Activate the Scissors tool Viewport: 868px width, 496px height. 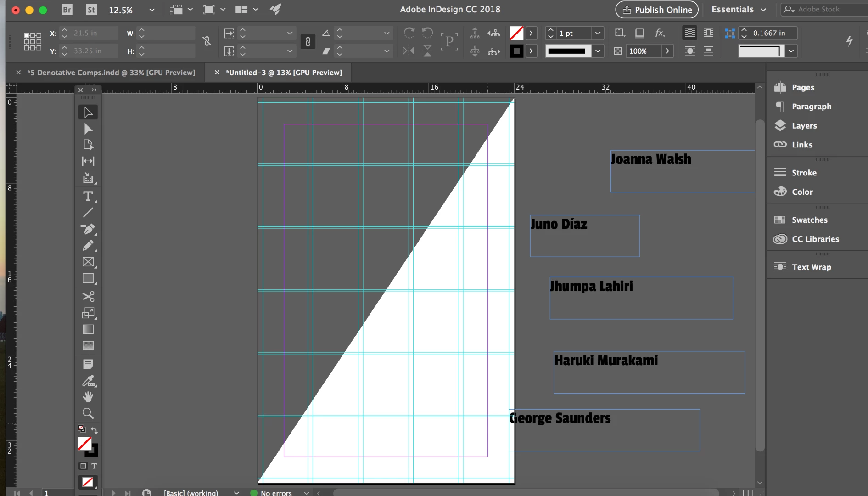88,296
